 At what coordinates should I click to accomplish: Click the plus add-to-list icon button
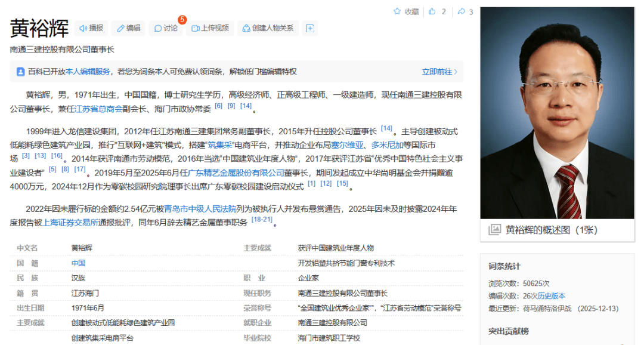(x=309, y=28)
